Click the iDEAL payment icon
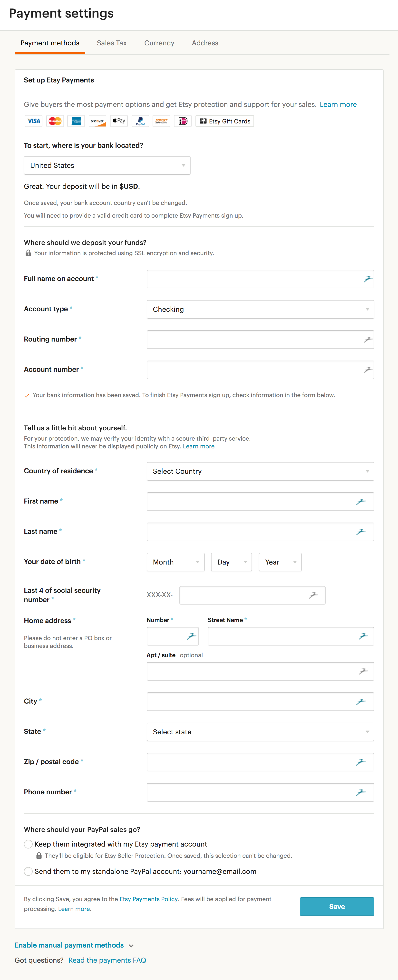This screenshot has height=980, width=398. click(x=183, y=121)
